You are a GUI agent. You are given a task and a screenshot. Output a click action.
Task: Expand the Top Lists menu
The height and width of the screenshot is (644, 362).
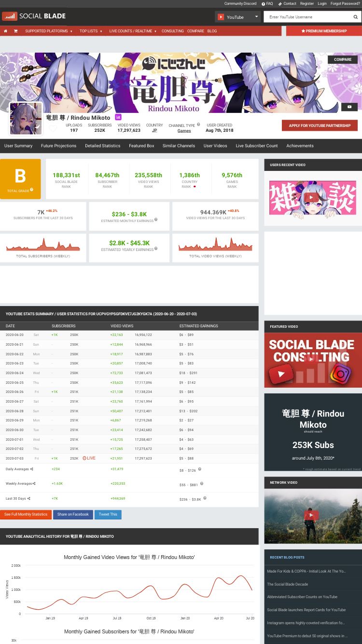tap(91, 31)
